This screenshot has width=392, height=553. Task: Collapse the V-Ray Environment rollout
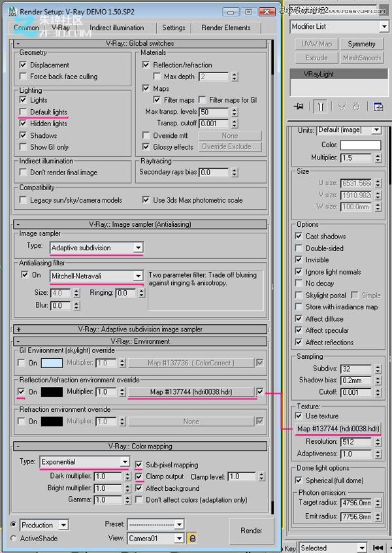point(140,341)
